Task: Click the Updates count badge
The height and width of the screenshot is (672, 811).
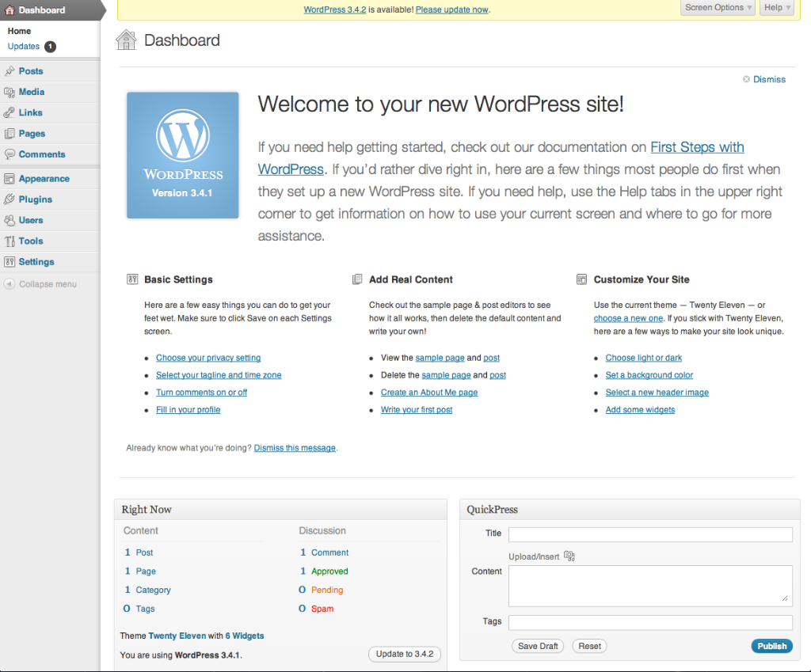Action: 50,47
